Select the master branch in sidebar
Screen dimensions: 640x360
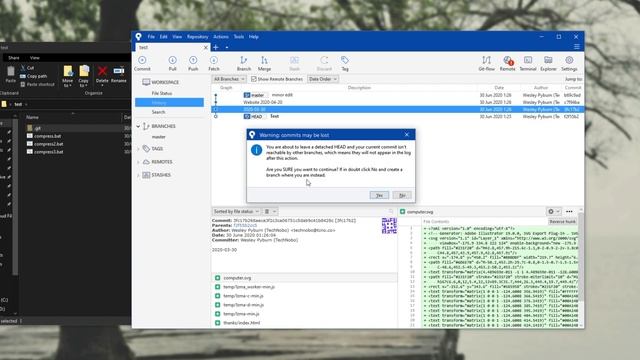point(158,137)
